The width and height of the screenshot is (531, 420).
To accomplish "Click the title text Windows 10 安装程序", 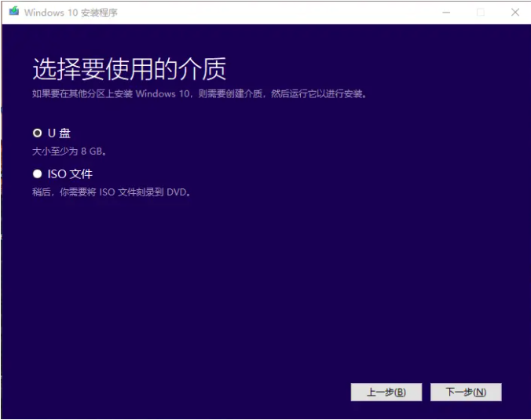I will pos(71,13).
